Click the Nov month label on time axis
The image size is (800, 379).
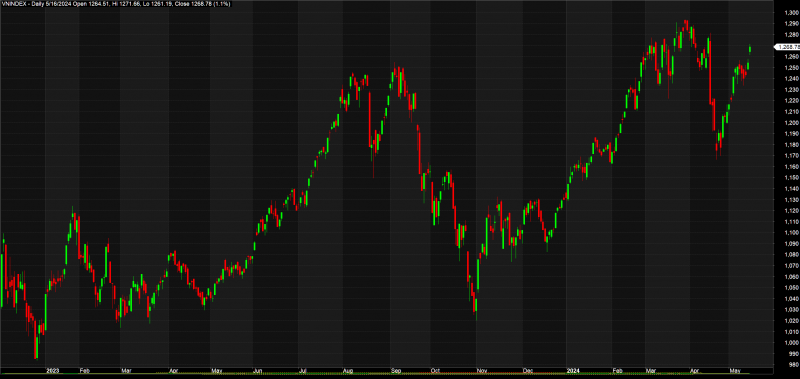coord(481,371)
